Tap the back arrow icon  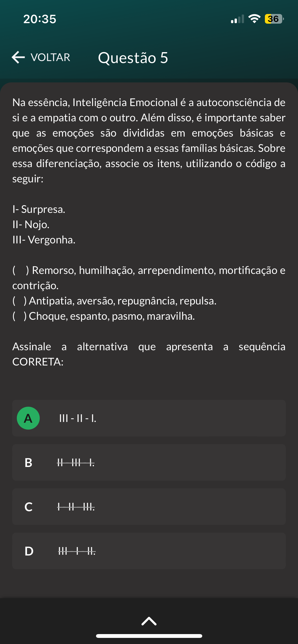pos(18,57)
